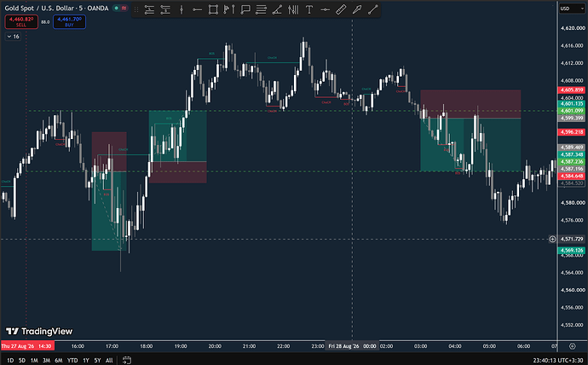Screen dimensions: 588x365
Task: Click the Thu 27 Aug '26 14:30 time label
Action: click(x=27, y=346)
